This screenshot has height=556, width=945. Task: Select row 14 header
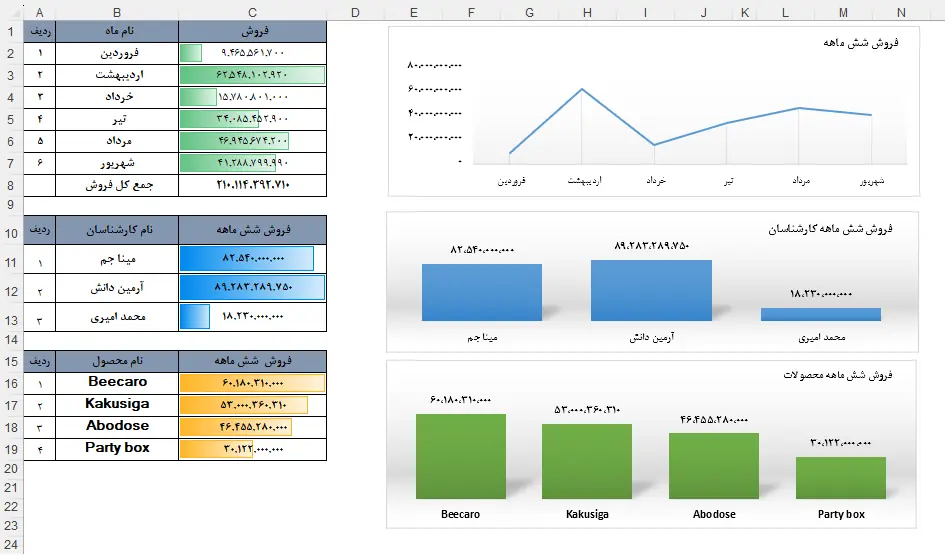pyautogui.click(x=11, y=339)
